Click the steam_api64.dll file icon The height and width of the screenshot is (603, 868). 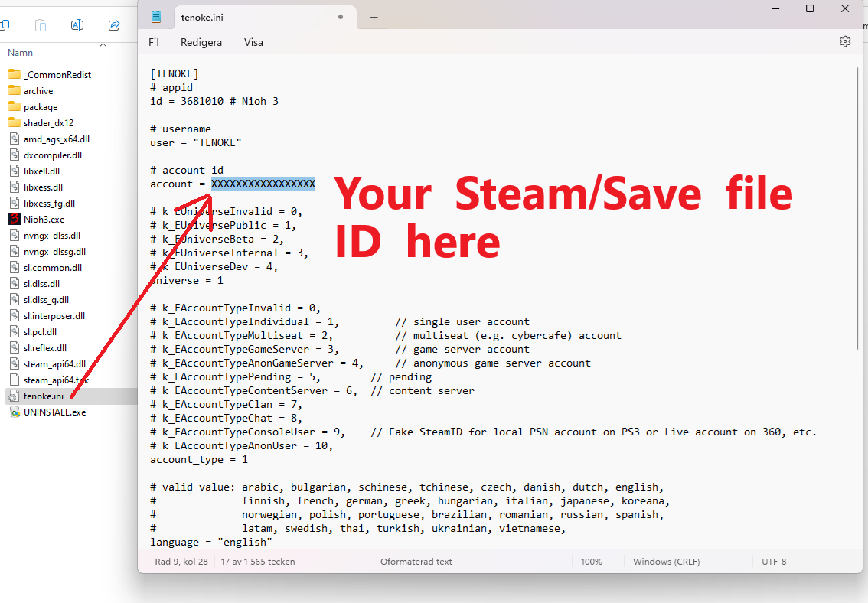pos(15,364)
